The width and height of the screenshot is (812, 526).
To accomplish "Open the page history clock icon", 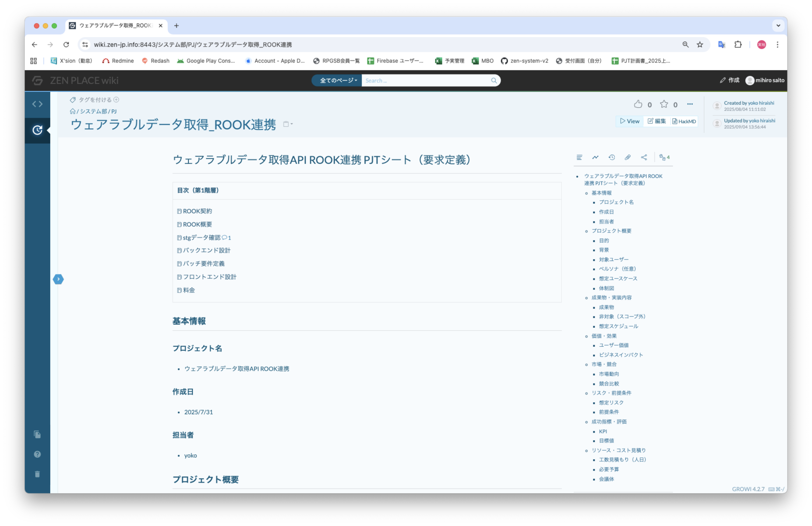I will pyautogui.click(x=611, y=157).
